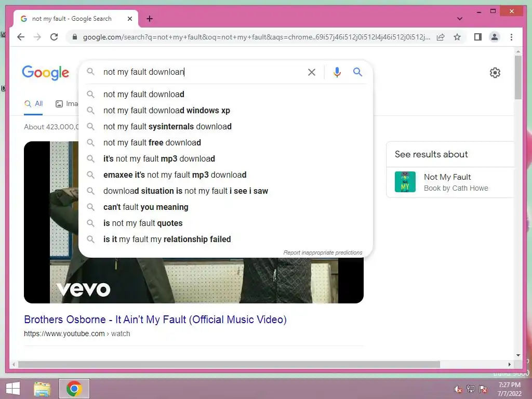Image resolution: width=532 pixels, height=399 pixels.
Task: Click the scroll down arrow
Action: (518, 355)
